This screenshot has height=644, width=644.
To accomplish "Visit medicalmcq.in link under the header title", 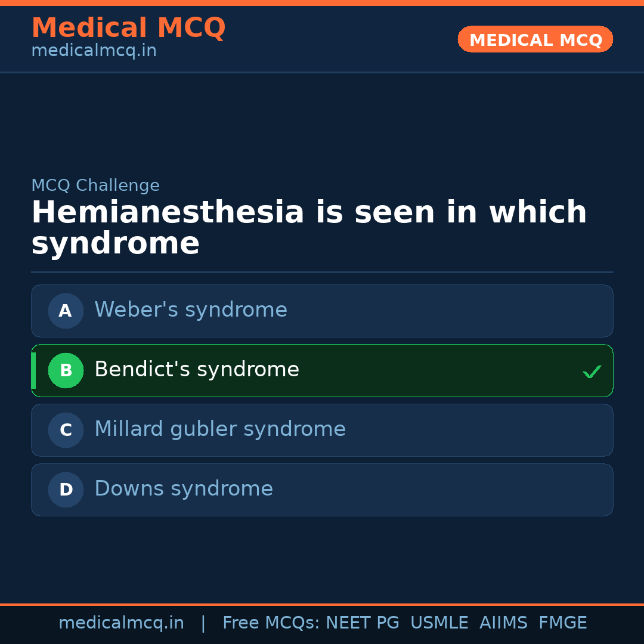I will point(94,51).
